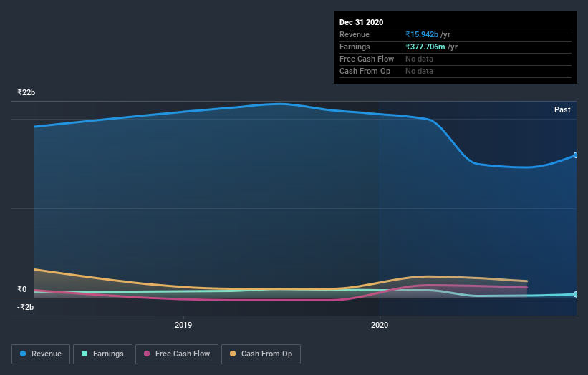Toggle the Earnings series legend button
The image size is (588, 375).
pos(102,354)
